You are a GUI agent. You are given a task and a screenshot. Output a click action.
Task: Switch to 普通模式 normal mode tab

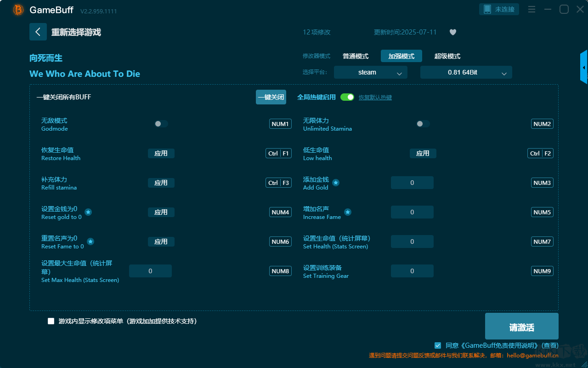click(356, 56)
